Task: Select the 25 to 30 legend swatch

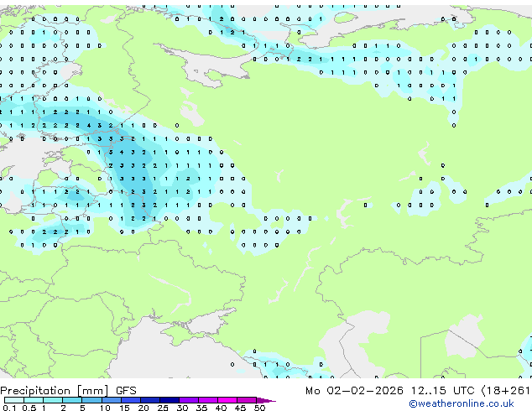Action: 170,400
